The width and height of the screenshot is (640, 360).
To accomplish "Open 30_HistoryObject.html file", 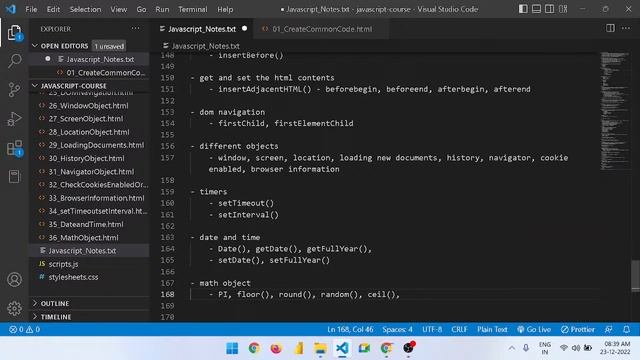I will [x=89, y=158].
